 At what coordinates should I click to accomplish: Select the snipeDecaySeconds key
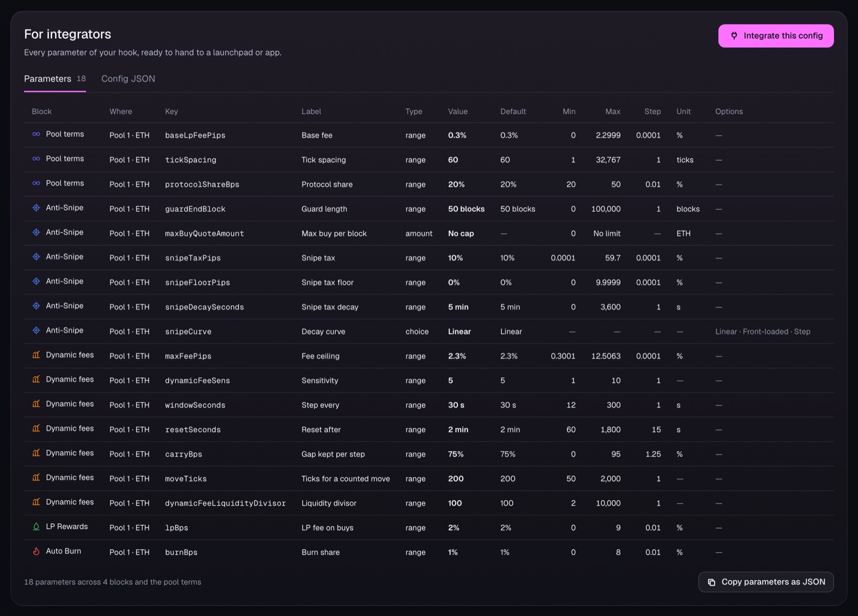click(204, 307)
